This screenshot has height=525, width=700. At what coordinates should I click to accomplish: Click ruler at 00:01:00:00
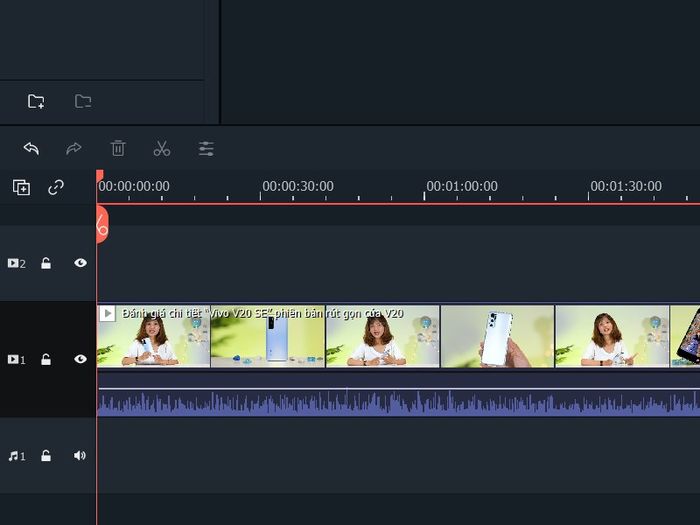[462, 186]
